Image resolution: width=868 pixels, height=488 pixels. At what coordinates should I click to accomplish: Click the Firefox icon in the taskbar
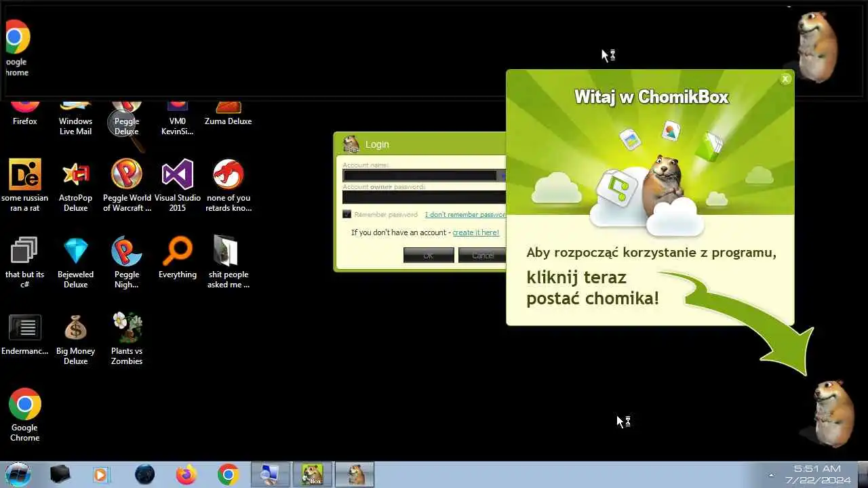[186, 474]
